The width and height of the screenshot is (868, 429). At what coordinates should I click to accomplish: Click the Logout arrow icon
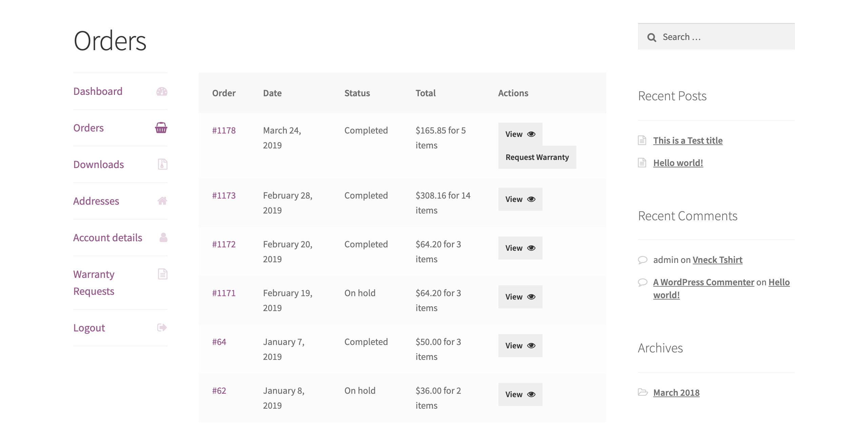(x=162, y=328)
